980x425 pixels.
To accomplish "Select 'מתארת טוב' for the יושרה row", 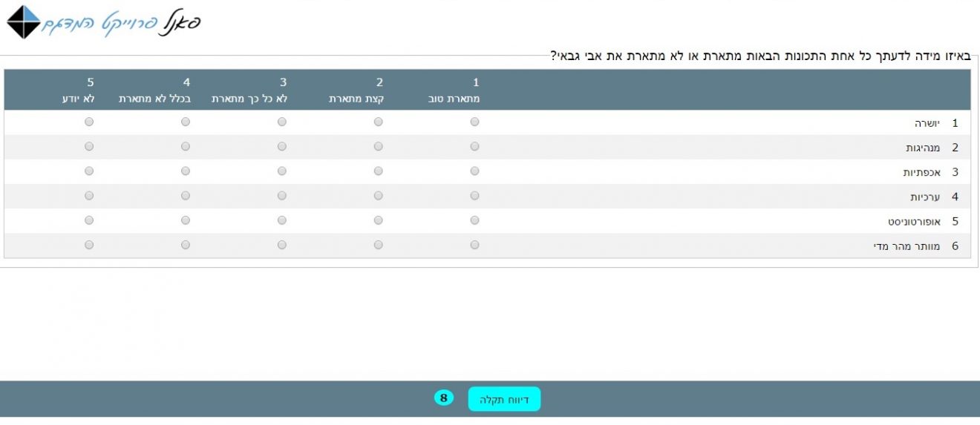I will 475,122.
